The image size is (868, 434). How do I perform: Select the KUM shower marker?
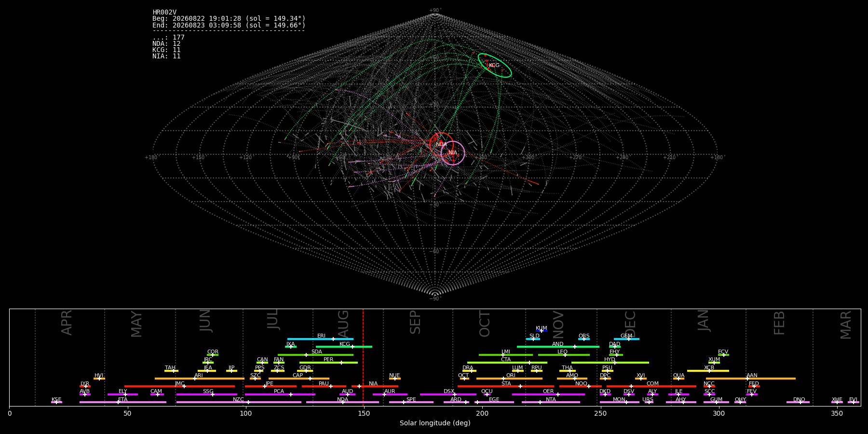tap(542, 331)
